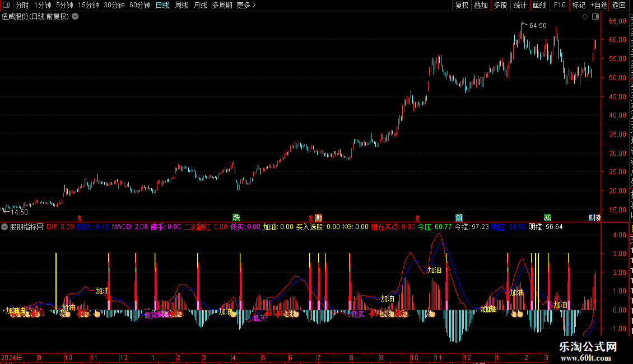Click the 标记 mark button
Screen dimensions: 633x364
pos(579,5)
